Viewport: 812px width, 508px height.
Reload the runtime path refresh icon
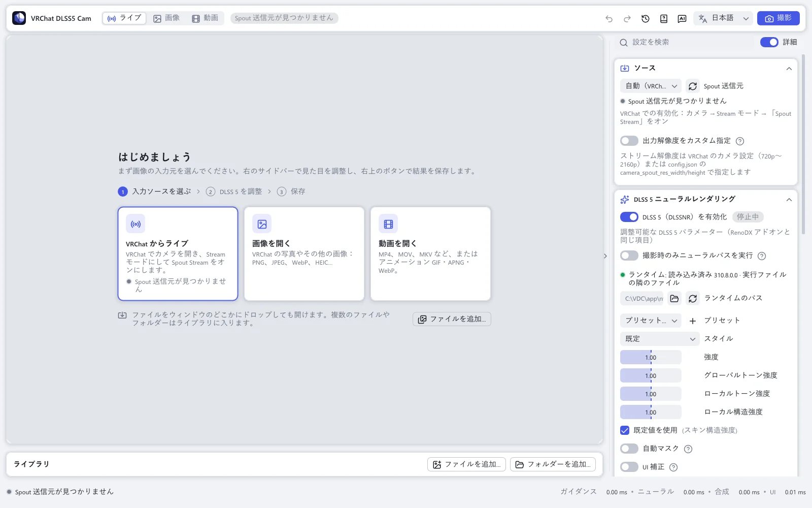[693, 298]
